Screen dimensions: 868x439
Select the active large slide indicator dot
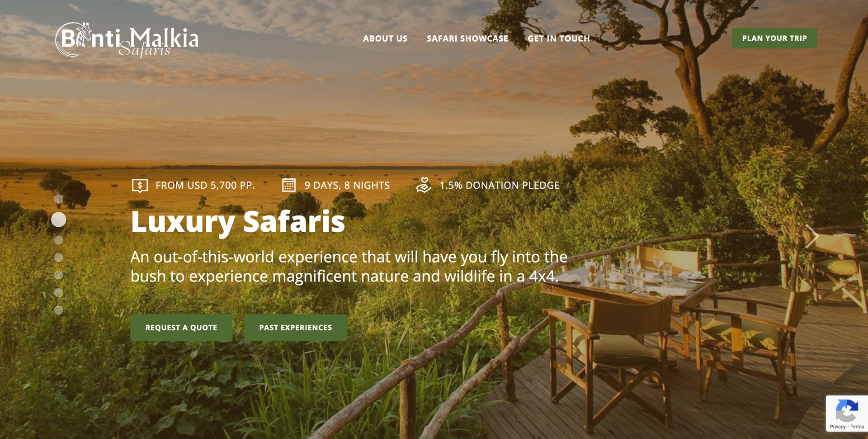click(x=58, y=219)
